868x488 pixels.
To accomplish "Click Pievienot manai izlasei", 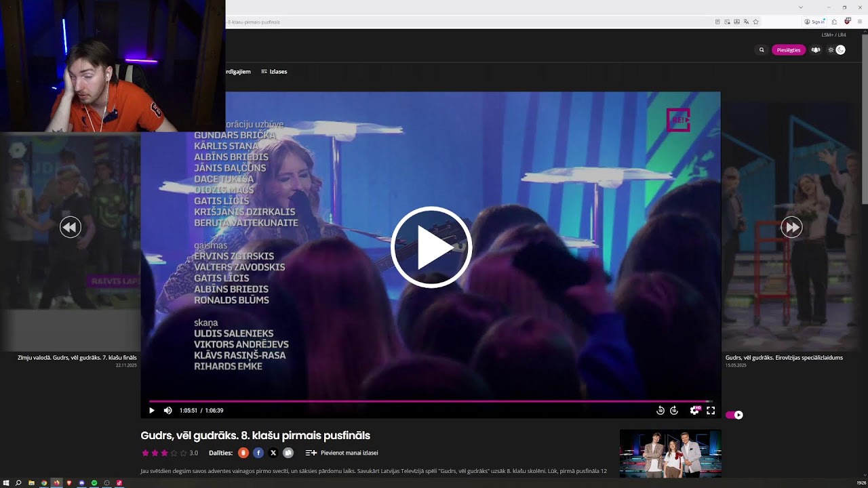I will tap(342, 453).
